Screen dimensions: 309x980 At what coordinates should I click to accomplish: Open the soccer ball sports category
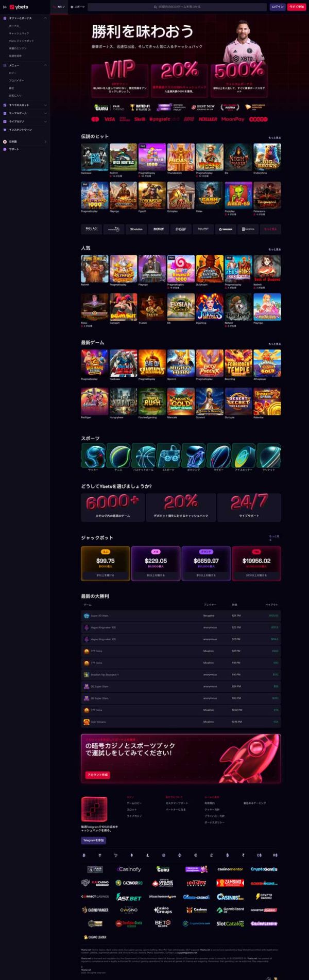pos(93,456)
